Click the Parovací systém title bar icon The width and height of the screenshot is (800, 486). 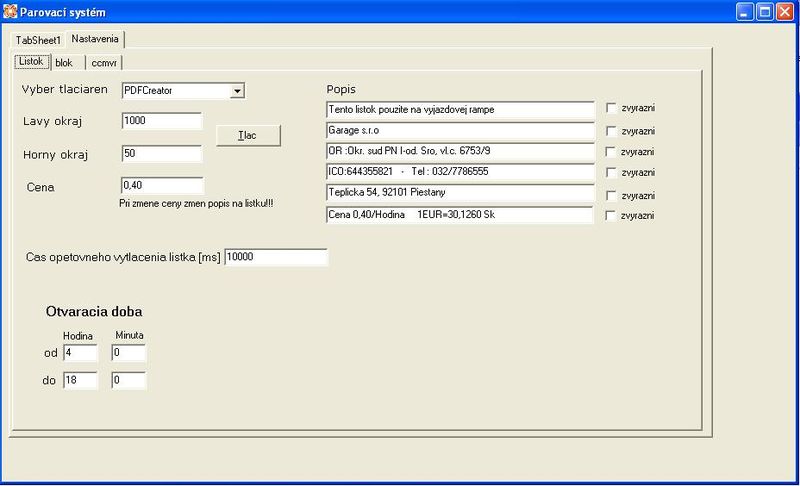pos(10,12)
